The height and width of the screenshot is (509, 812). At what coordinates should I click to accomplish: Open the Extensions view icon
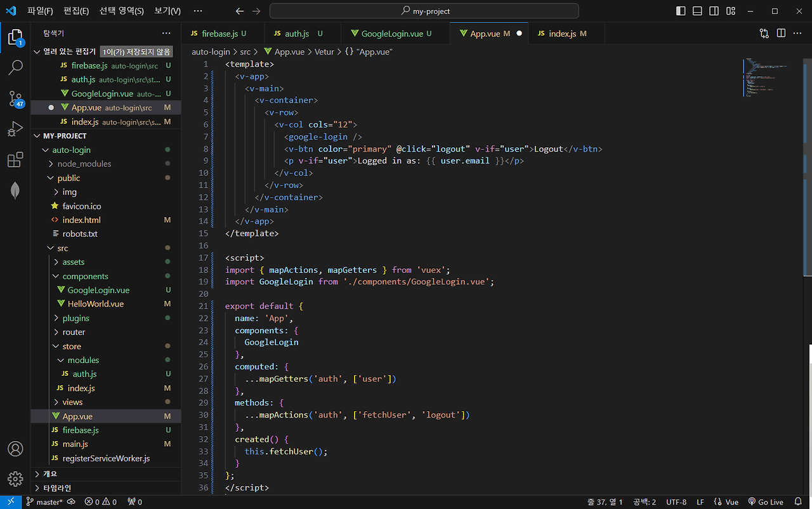point(15,160)
